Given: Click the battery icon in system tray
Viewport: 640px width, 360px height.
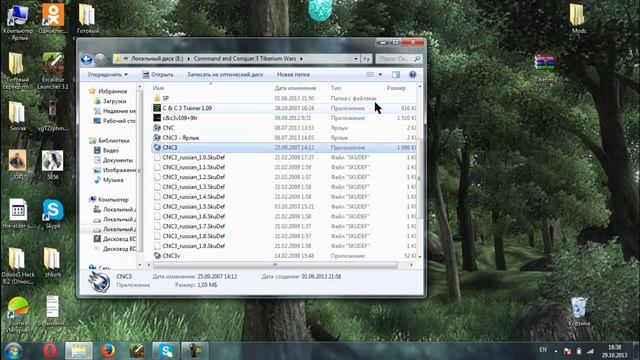Looking at the screenshot, I should 579,351.
